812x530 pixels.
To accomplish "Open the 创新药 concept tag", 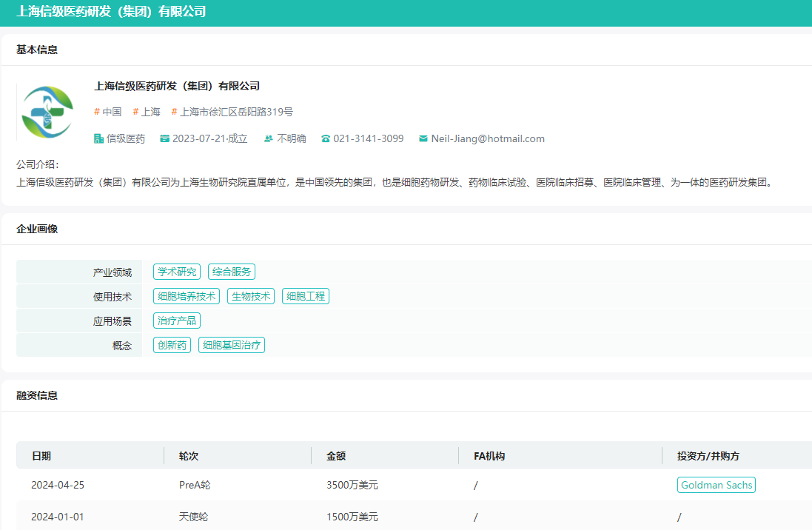I will 172,345.
